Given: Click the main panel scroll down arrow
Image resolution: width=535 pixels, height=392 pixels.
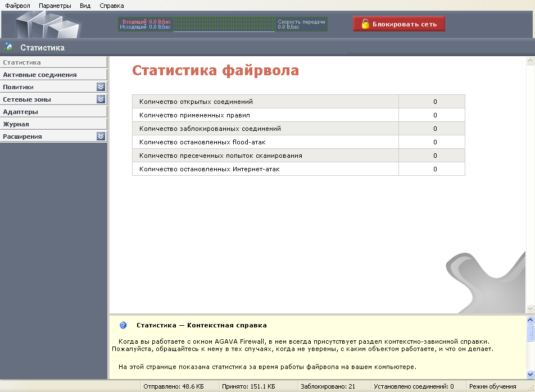Looking at the screenshot, I should 531,309.
